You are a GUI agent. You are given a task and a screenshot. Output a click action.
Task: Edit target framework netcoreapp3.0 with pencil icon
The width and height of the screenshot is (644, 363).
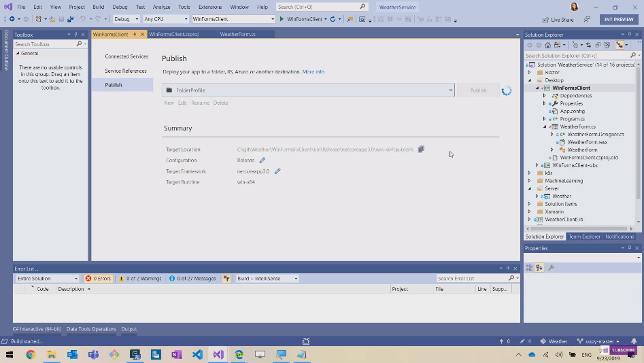pos(277,171)
